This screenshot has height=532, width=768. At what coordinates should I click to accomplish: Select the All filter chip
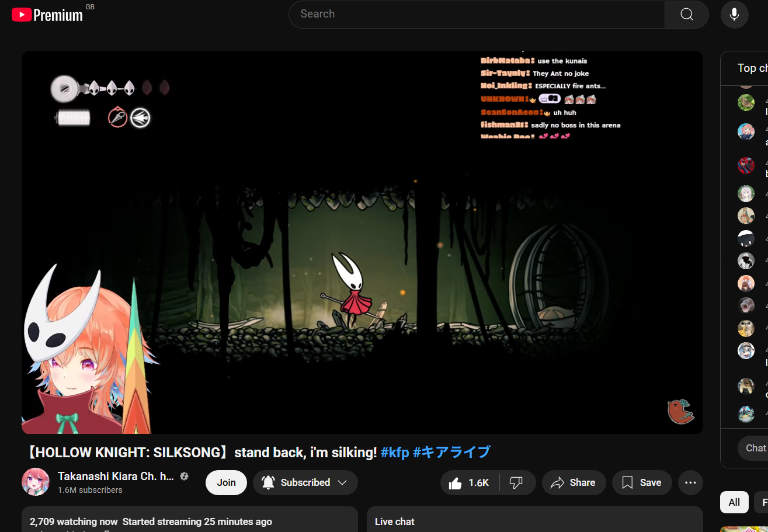coord(734,502)
